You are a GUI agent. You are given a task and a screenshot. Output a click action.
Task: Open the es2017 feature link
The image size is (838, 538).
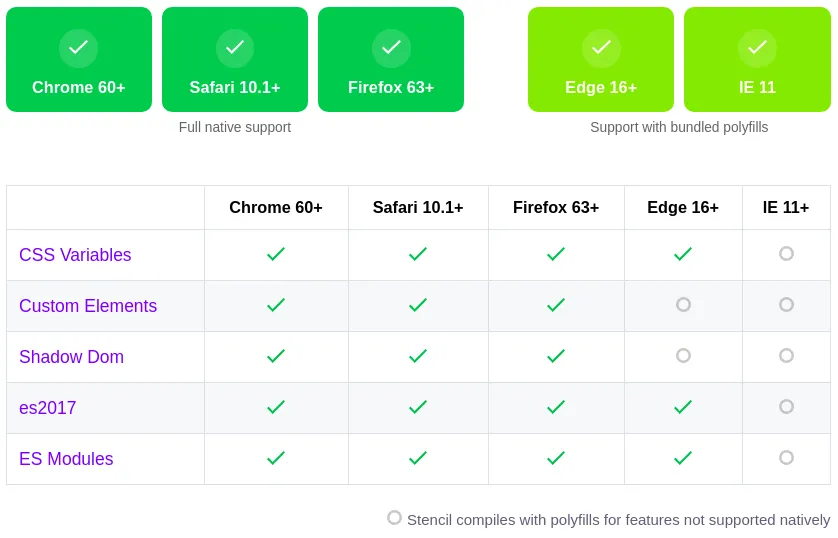(47, 408)
